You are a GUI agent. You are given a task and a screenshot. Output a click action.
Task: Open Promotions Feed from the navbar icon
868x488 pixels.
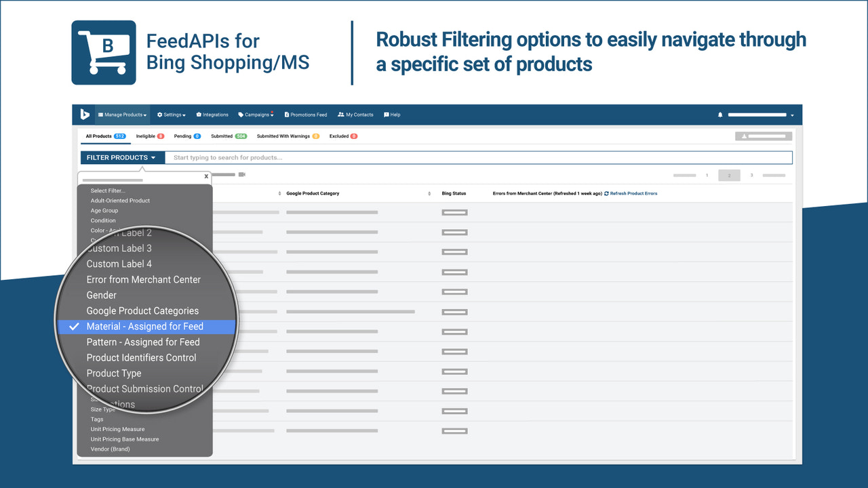[288, 115]
